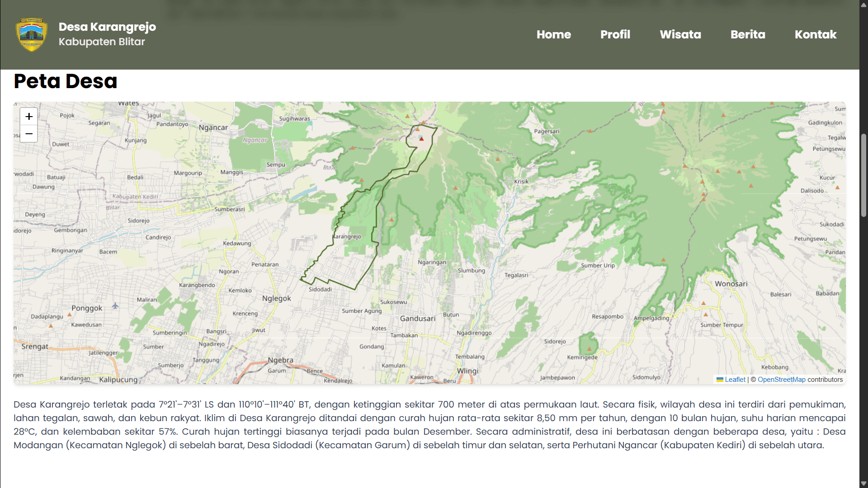Click the red peak marker inside village boundary
The height and width of the screenshot is (488, 868).
[x=421, y=139]
